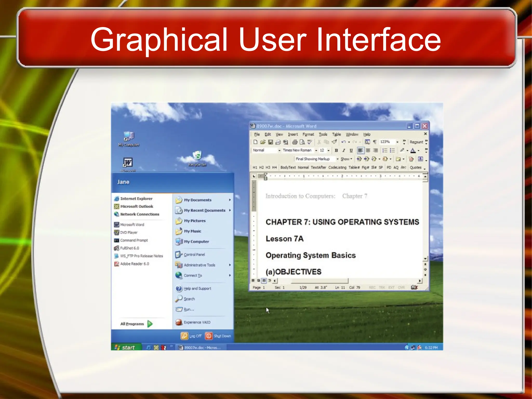
Task: Click the 89007w.doc taskbar button
Action: coord(201,348)
